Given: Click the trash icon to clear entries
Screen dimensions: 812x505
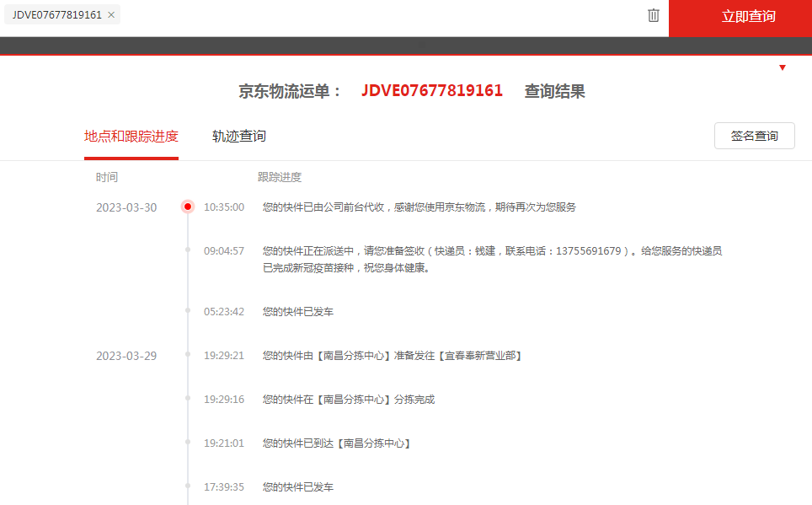Looking at the screenshot, I should tap(654, 15).
